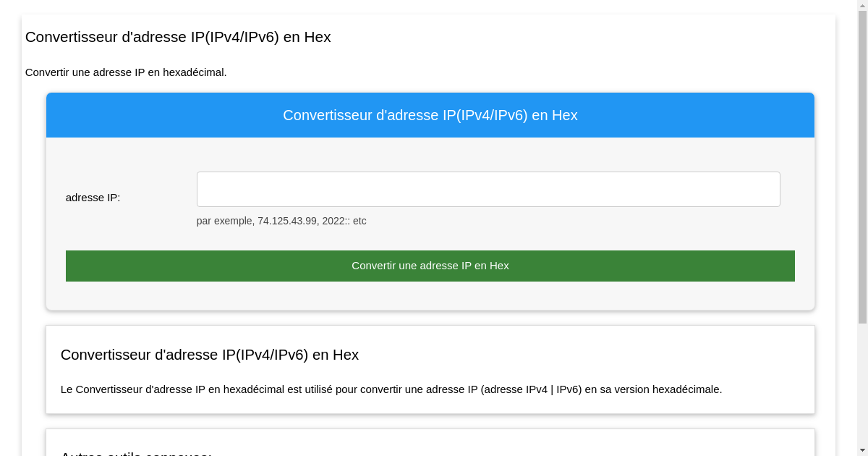
Task: Click the adresse IP label
Action: pos(93,197)
